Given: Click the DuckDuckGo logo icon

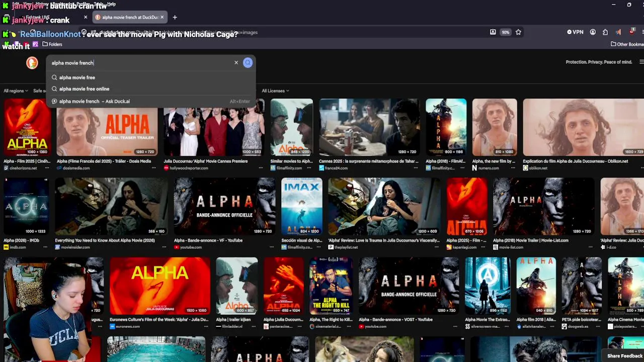Looking at the screenshot, I should click(x=32, y=63).
